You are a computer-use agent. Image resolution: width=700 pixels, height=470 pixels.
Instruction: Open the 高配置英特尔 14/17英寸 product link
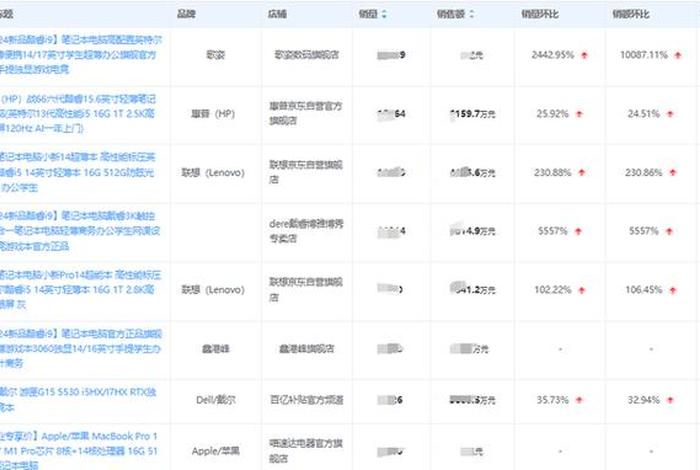pos(81,55)
